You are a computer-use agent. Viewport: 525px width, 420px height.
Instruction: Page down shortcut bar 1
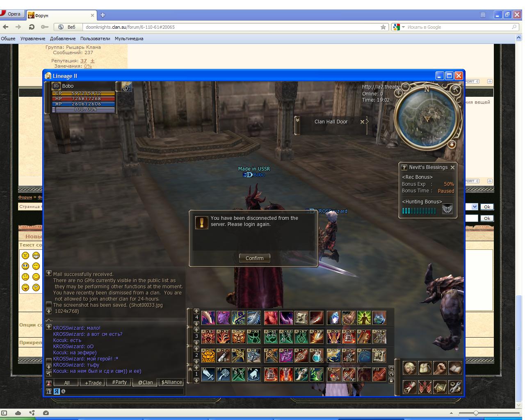click(196, 380)
